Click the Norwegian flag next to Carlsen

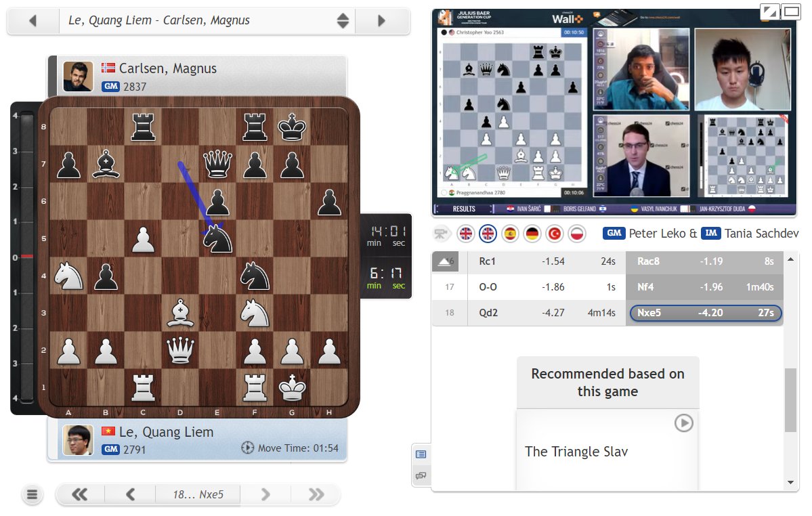pyautogui.click(x=108, y=68)
